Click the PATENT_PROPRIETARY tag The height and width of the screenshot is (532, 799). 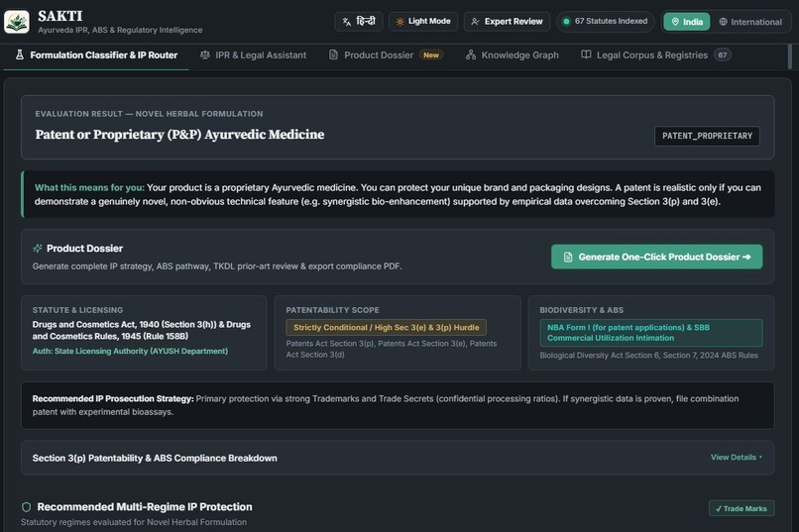(707, 136)
